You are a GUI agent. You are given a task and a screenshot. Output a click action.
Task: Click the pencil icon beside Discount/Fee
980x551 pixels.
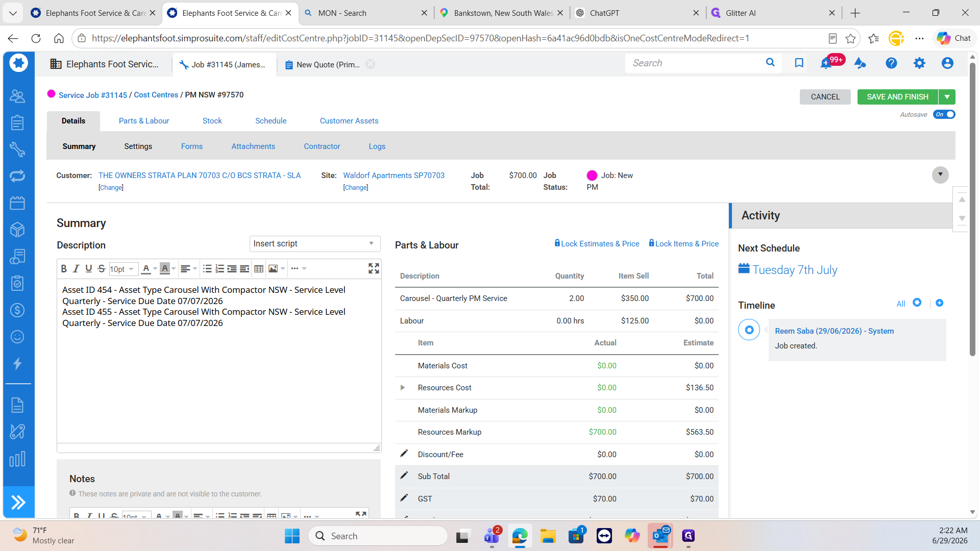404,454
